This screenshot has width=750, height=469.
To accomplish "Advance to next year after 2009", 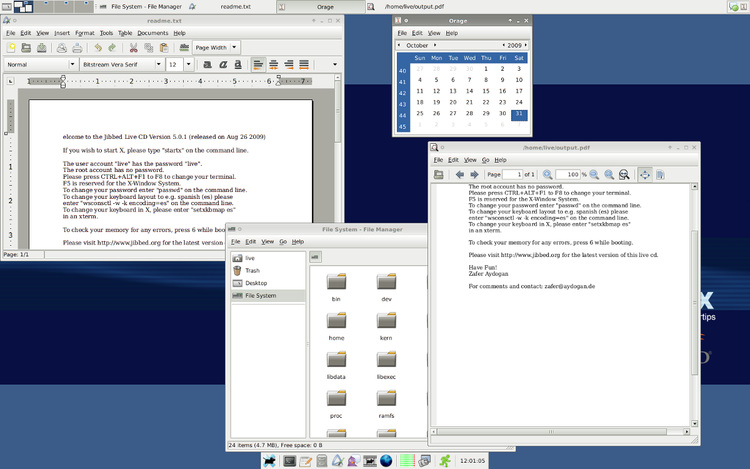I will coord(526,45).
